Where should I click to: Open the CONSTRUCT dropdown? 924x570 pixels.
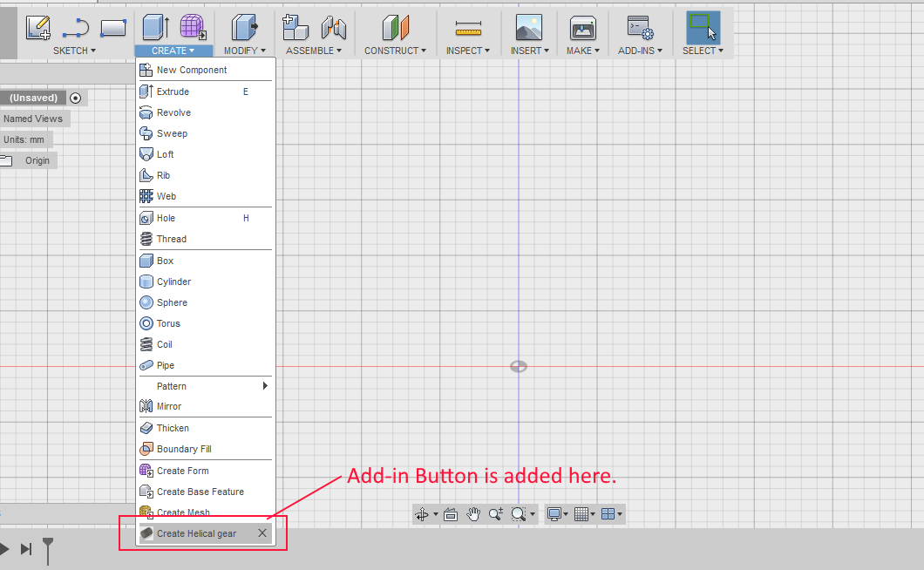396,51
